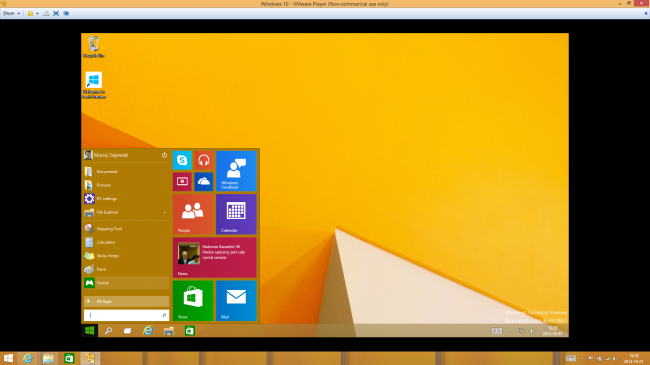Open Welcome to Tech Preview shortcut
The height and width of the screenshot is (365, 650).
tap(94, 85)
